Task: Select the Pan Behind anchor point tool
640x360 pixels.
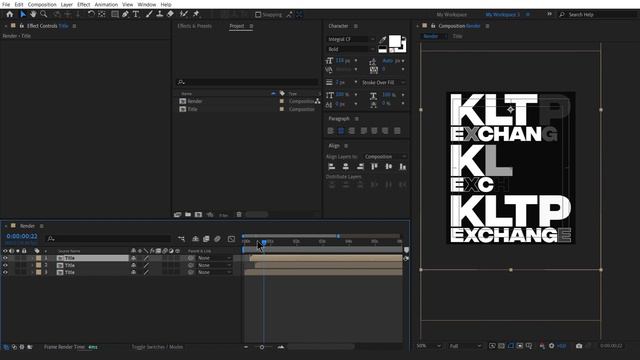Action: click(102, 14)
